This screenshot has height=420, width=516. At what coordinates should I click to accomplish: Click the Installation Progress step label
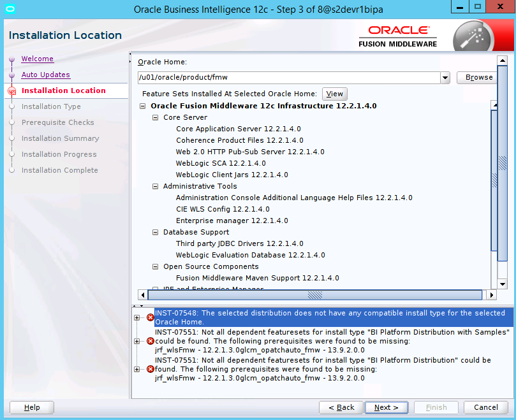[59, 154]
